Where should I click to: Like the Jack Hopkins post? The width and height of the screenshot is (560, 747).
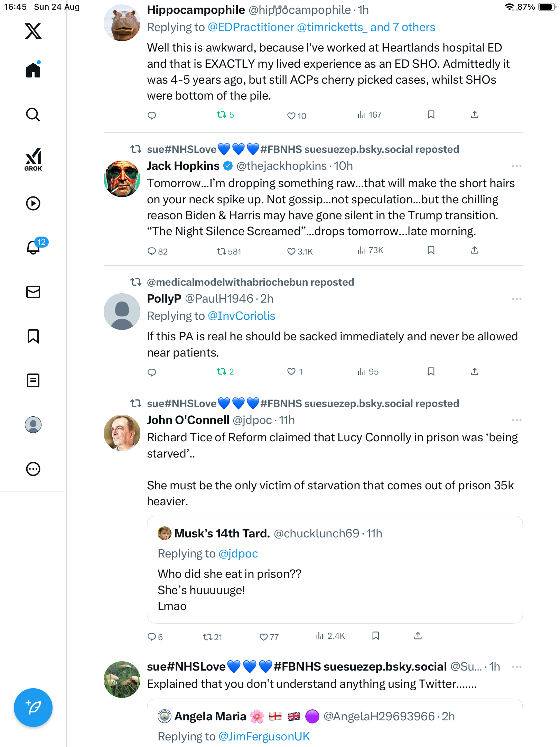coord(291,251)
